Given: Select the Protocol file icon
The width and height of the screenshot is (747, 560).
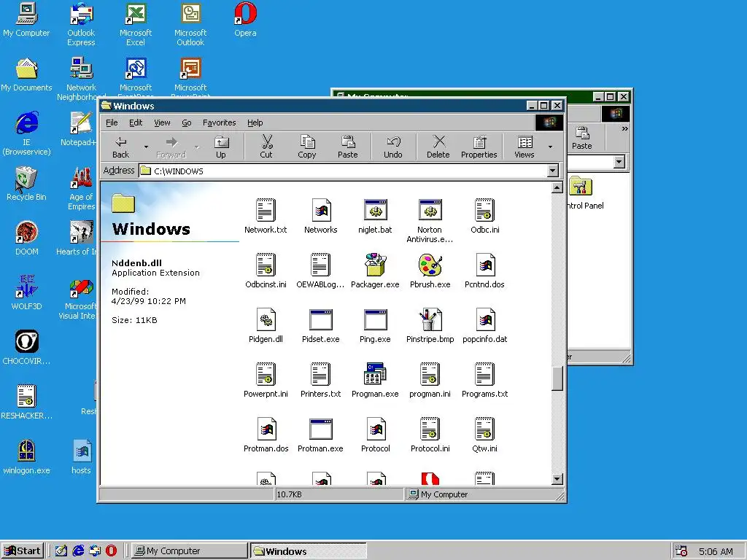Looking at the screenshot, I should point(376,429).
